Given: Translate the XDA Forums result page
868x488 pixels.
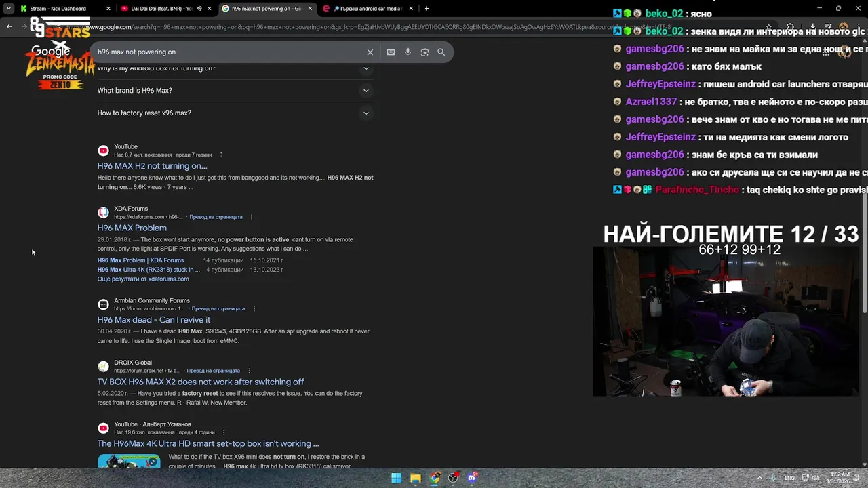Looking at the screenshot, I should 216,217.
